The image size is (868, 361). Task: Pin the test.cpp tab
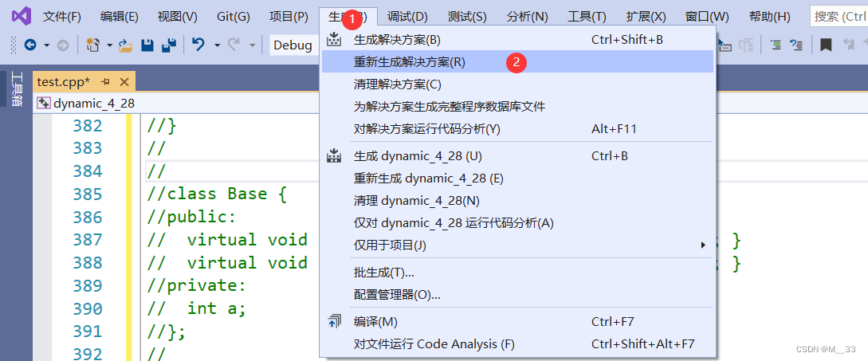(106, 82)
